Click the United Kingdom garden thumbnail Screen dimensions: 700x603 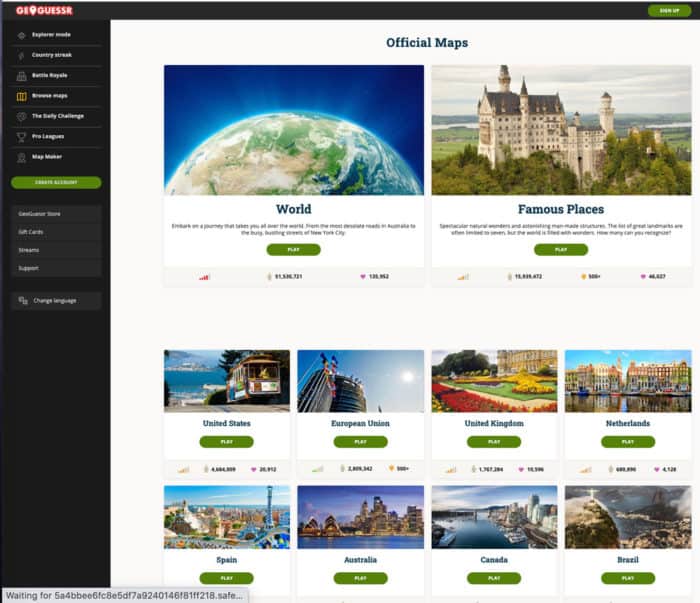click(x=494, y=381)
